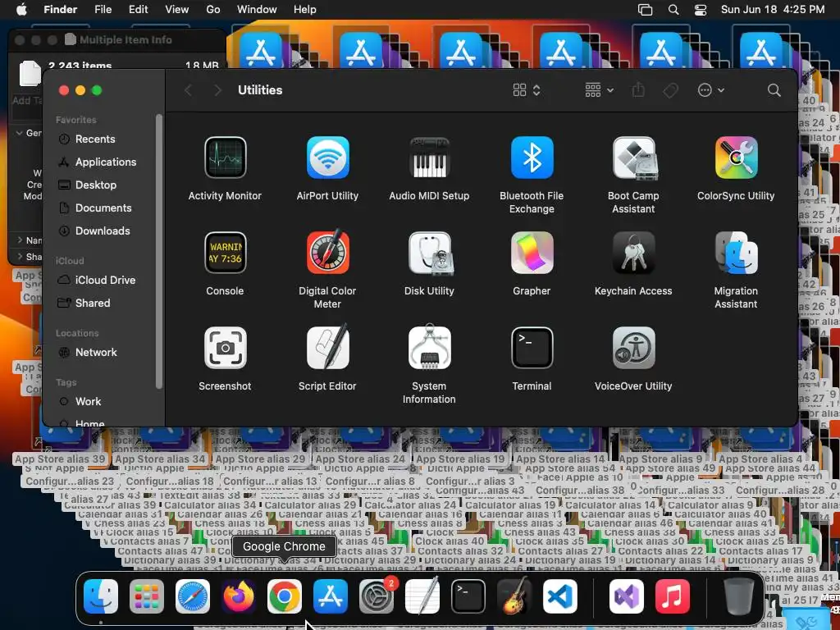This screenshot has height=630, width=840.
Task: Open Downloads in sidebar
Action: (103, 231)
